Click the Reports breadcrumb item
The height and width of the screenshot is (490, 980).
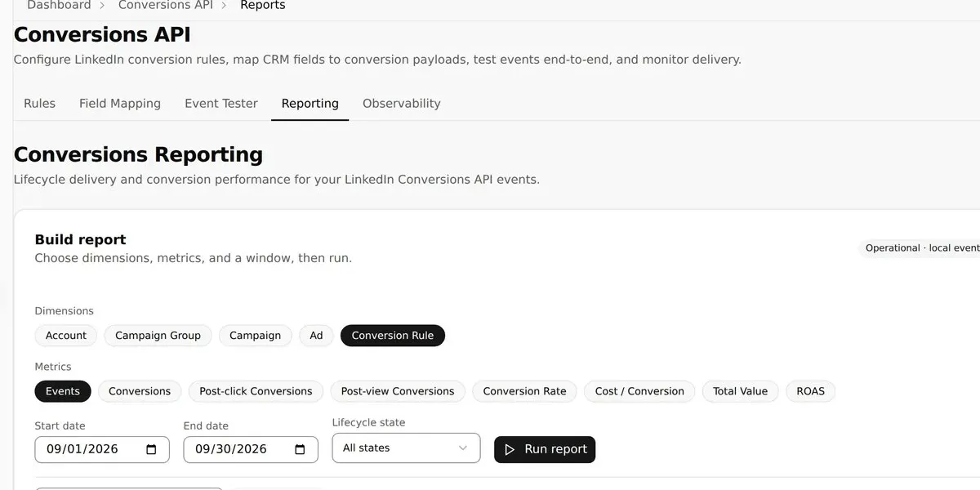coord(263,6)
